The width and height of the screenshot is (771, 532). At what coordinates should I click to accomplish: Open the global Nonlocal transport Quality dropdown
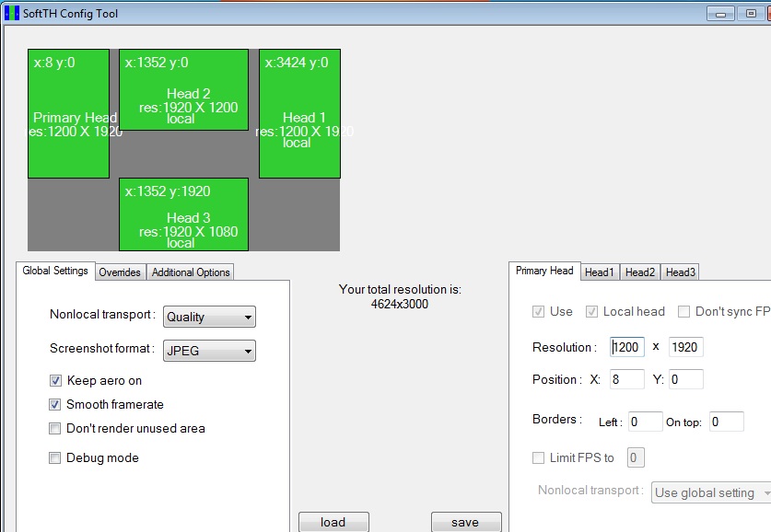tap(209, 317)
